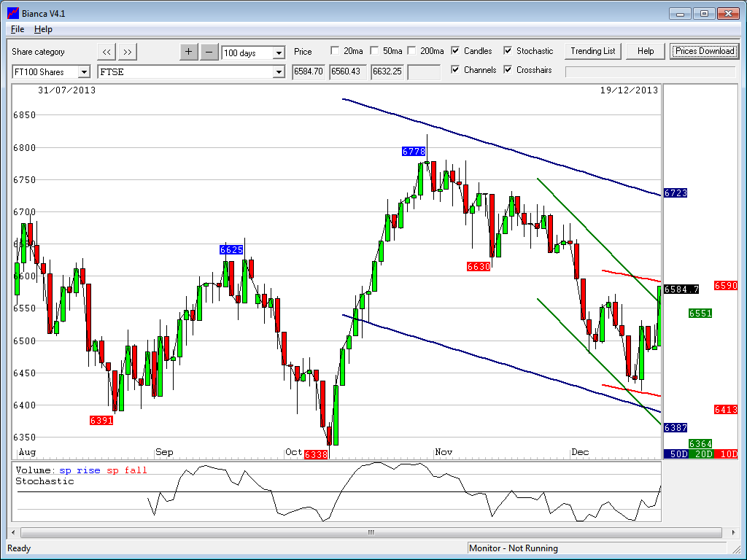Open the Help menu
This screenshot has height=560, width=747.
[43, 29]
